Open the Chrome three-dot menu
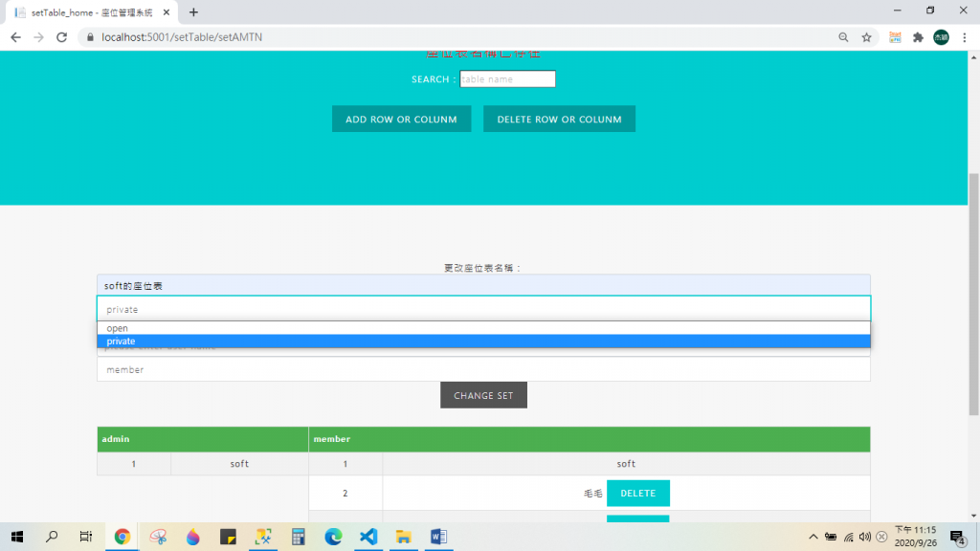Viewport: 980px width, 551px height. pos(965,37)
